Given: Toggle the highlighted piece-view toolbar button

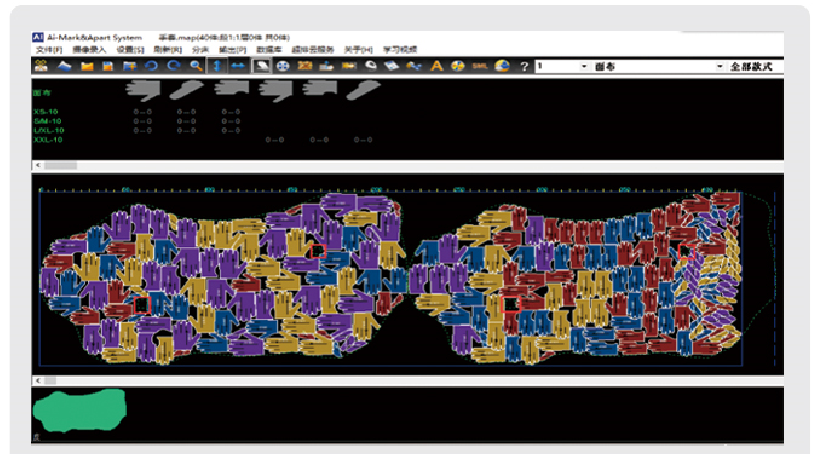Looking at the screenshot, I should [x=261, y=66].
